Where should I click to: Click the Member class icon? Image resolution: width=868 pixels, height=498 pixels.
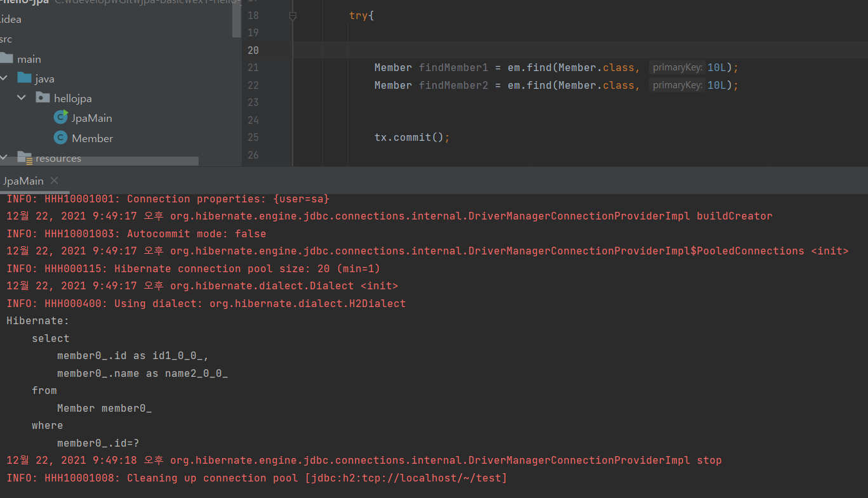coord(61,138)
